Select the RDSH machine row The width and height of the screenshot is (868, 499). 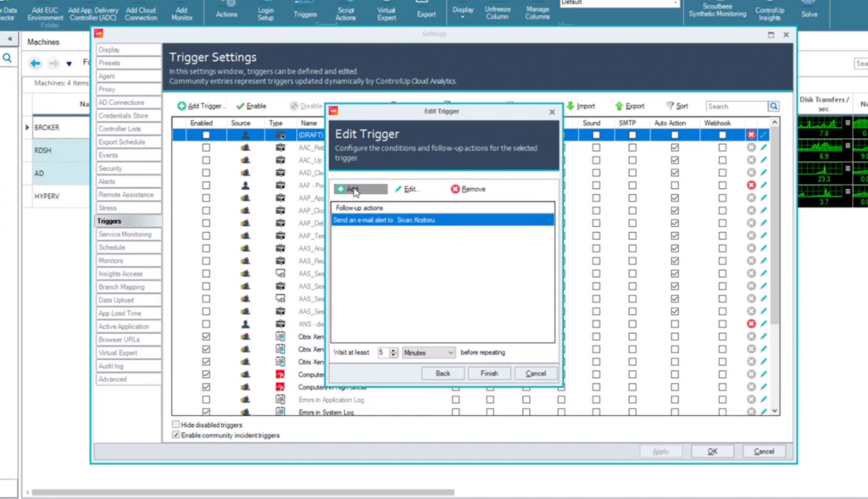click(60, 151)
